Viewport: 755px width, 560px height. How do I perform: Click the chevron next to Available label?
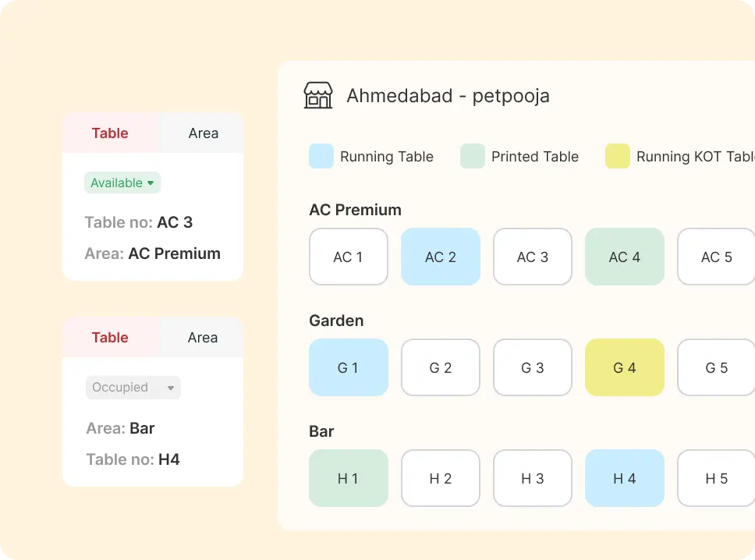150,183
